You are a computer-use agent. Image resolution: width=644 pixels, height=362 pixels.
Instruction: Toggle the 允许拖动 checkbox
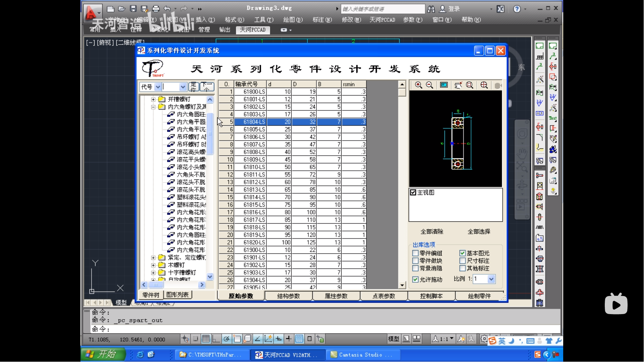416,279
